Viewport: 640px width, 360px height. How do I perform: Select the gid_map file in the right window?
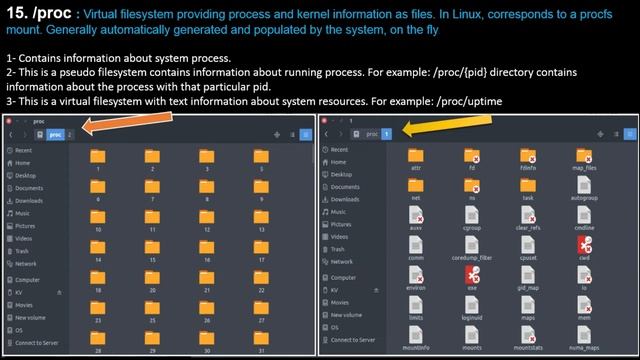click(x=528, y=275)
